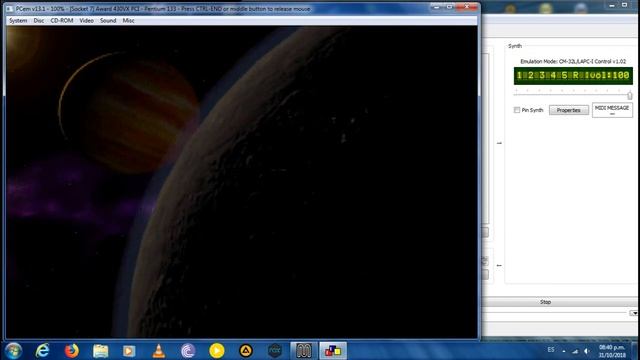
Task: Open synth Properties in the synth window
Action: coord(569,110)
